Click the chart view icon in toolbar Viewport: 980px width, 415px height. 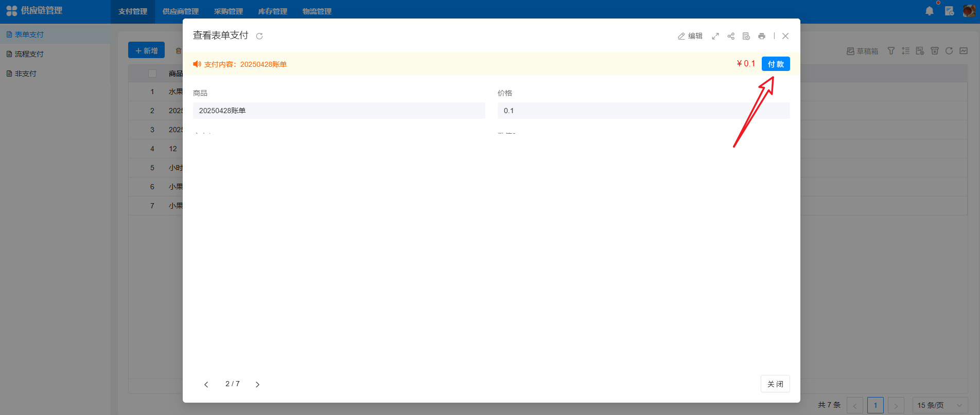coord(964,51)
